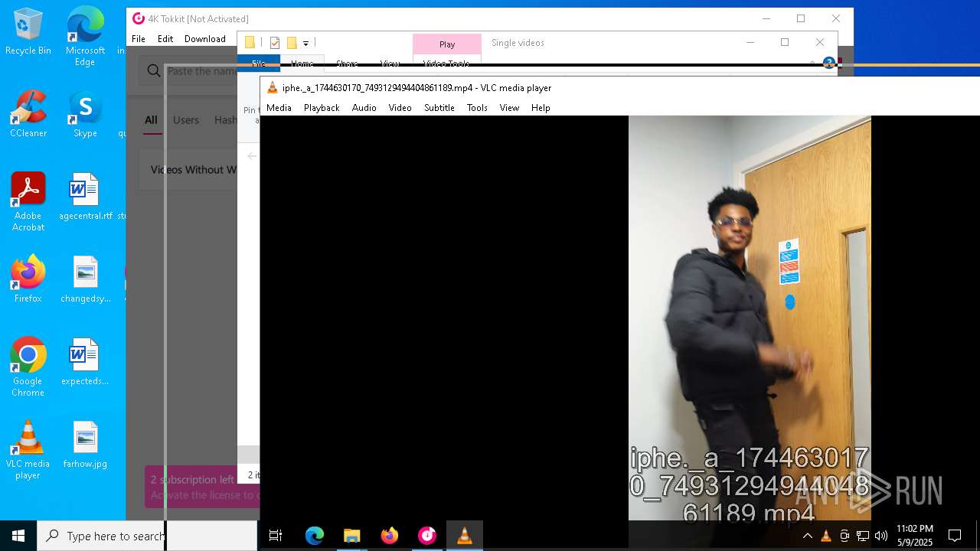This screenshot has height=551, width=980.
Task: Open the Firefox desktop shortcut
Action: click(28, 280)
